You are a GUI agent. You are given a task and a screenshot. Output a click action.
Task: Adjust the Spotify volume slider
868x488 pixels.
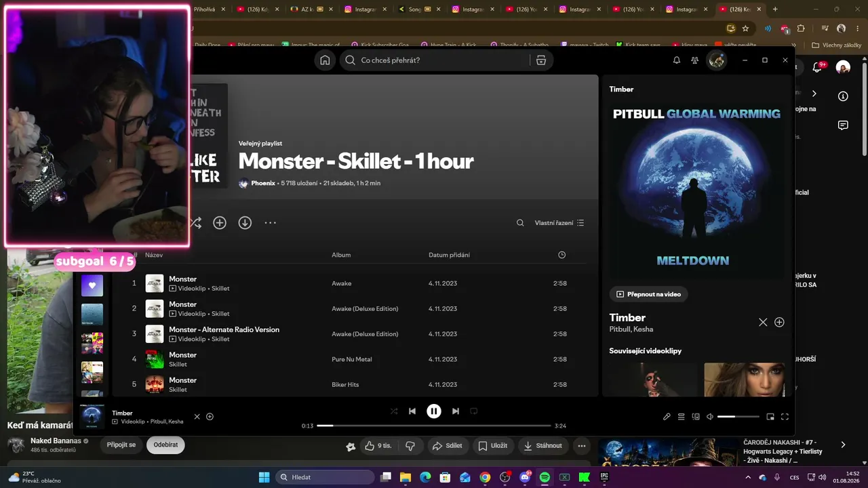738,417
